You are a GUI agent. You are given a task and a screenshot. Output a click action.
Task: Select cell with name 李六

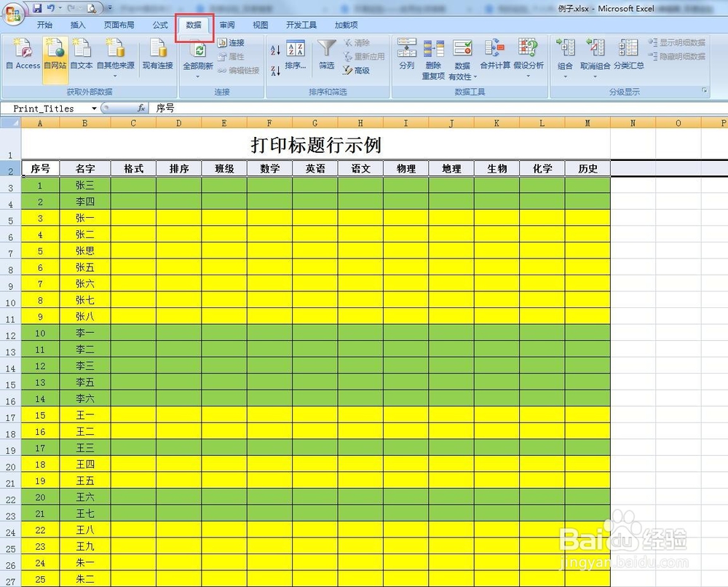click(85, 398)
